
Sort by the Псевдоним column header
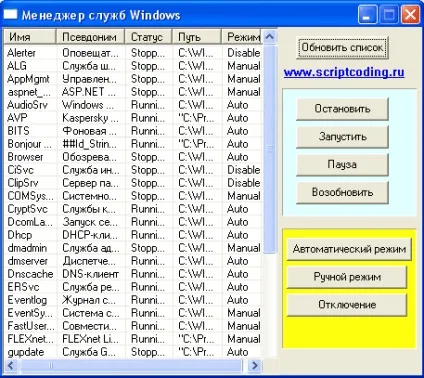(90, 37)
